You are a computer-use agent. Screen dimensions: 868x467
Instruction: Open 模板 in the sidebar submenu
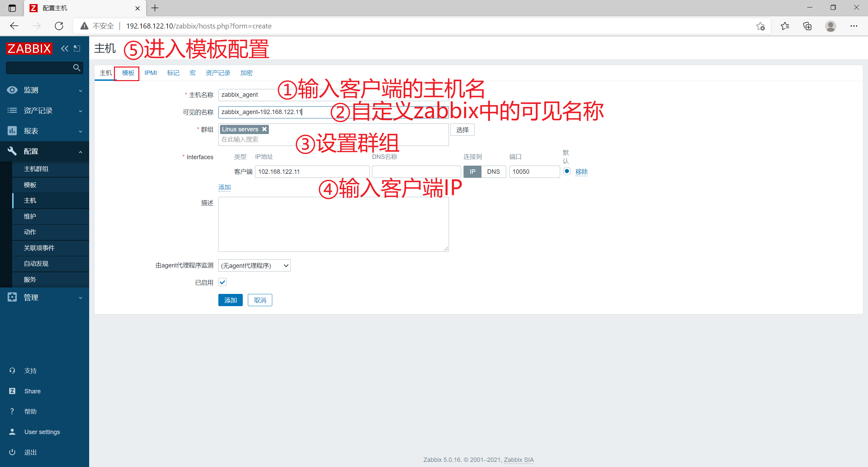[x=51, y=185]
